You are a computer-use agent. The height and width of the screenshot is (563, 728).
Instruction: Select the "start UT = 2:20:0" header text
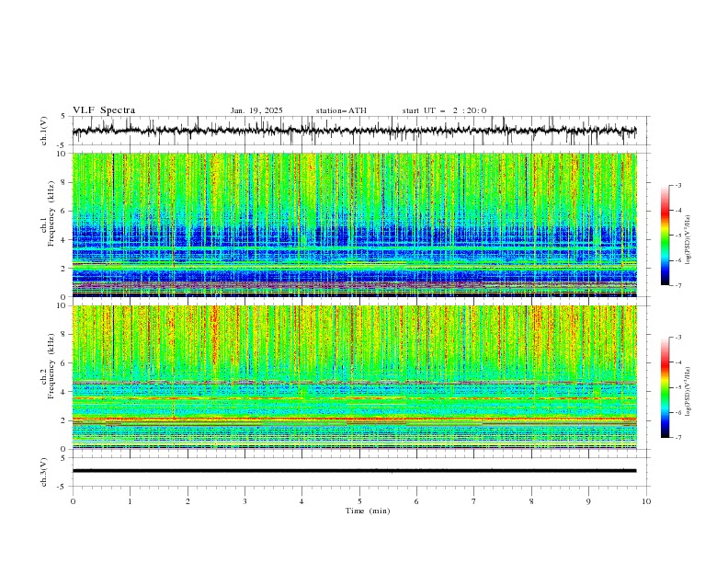click(x=444, y=110)
